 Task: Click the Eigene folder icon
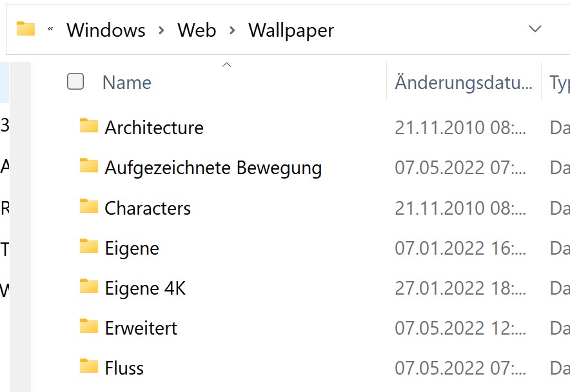point(89,246)
